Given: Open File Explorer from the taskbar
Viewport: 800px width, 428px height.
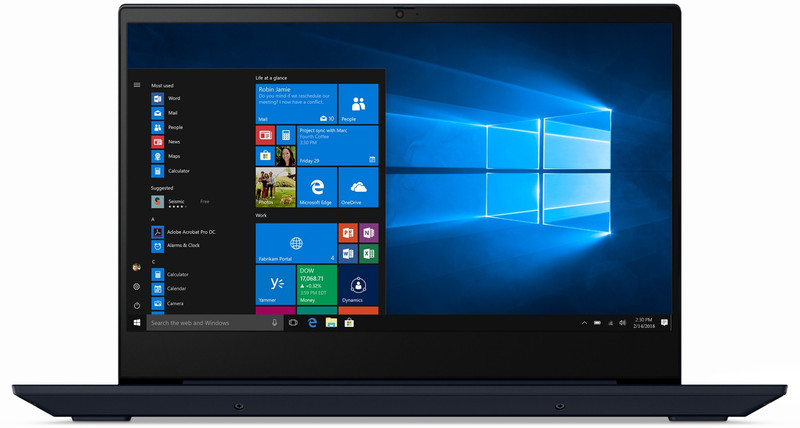Looking at the screenshot, I should (331, 323).
